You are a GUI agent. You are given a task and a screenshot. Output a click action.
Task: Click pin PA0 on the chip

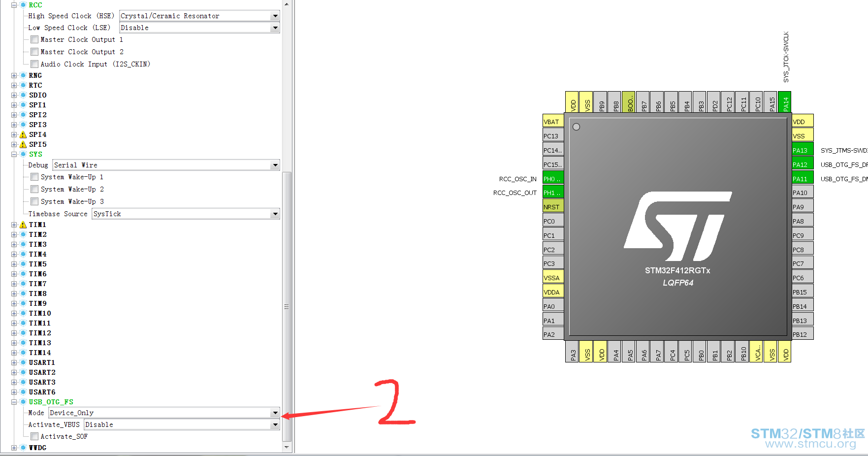tap(553, 306)
